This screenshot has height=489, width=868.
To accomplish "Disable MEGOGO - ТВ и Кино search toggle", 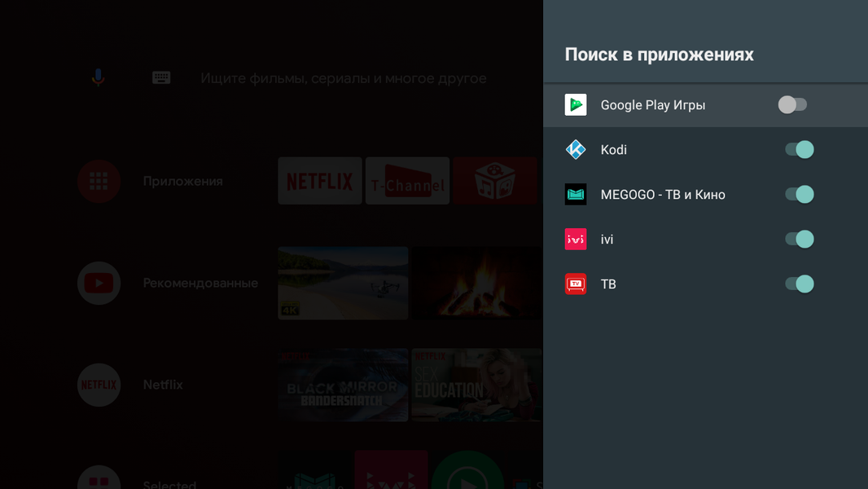I will (x=800, y=195).
